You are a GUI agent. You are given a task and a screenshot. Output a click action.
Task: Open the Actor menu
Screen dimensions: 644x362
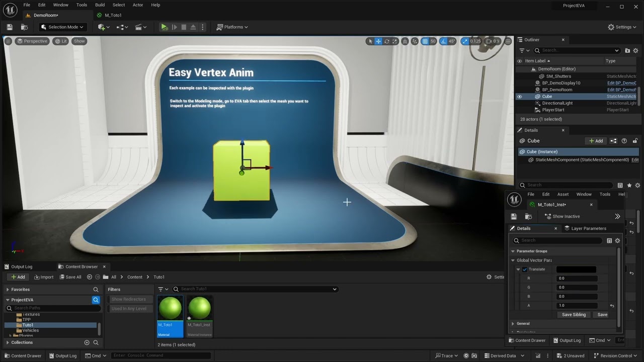138,5
